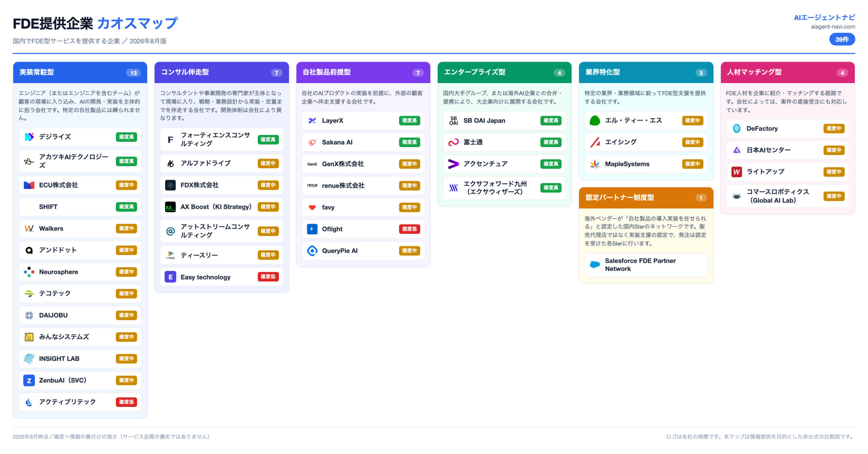
Task: Click the MapleSystems leaf logo
Action: pyautogui.click(x=595, y=164)
